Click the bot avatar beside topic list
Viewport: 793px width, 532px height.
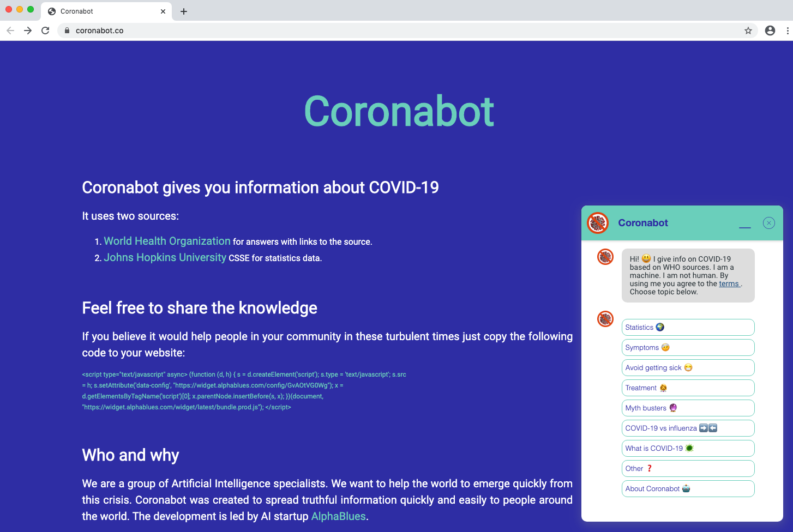(x=605, y=319)
